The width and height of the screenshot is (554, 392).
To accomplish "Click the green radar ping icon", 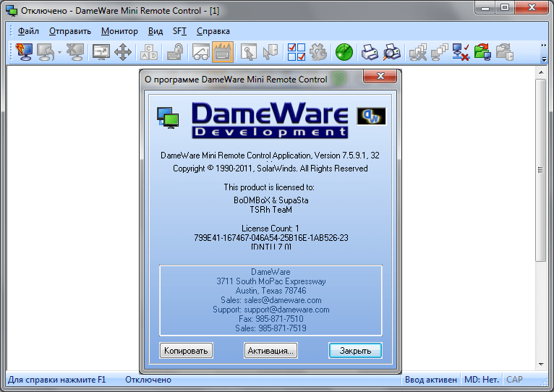I will (x=344, y=52).
